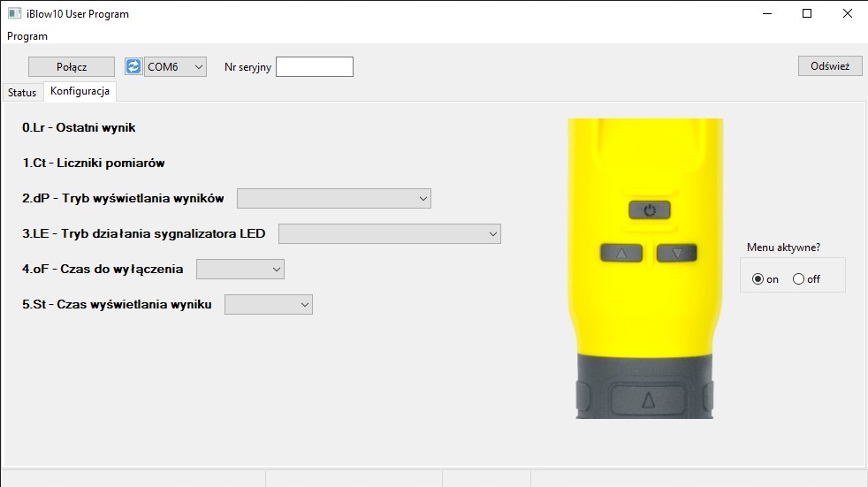Close the iBlow10 User Program window

tap(848, 13)
